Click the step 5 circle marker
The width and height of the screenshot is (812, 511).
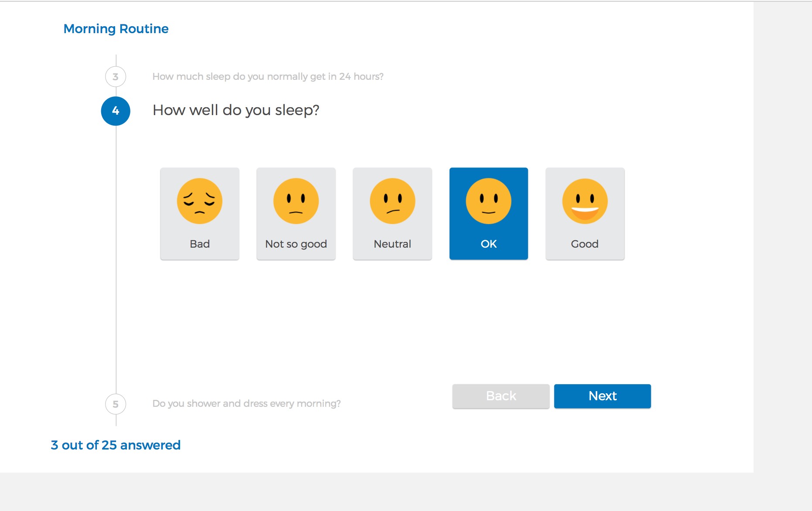click(x=116, y=404)
